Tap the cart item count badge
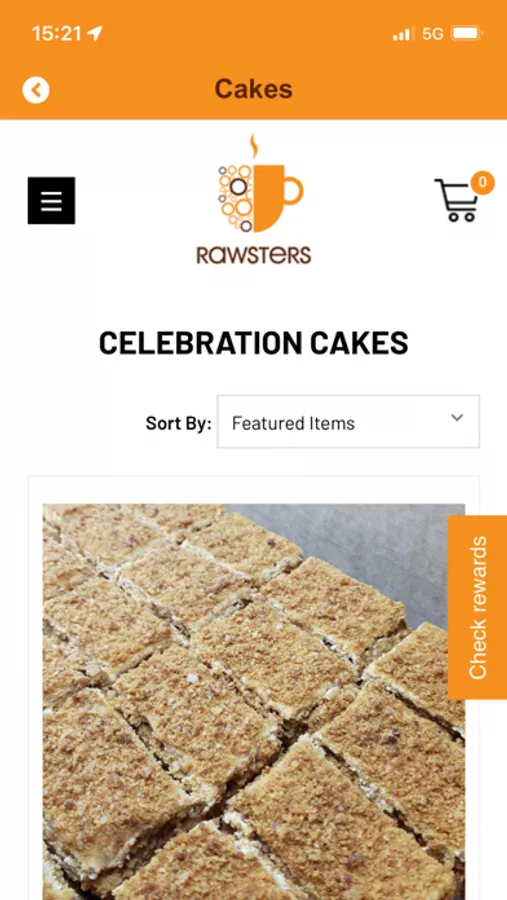507x900 pixels. point(482,183)
